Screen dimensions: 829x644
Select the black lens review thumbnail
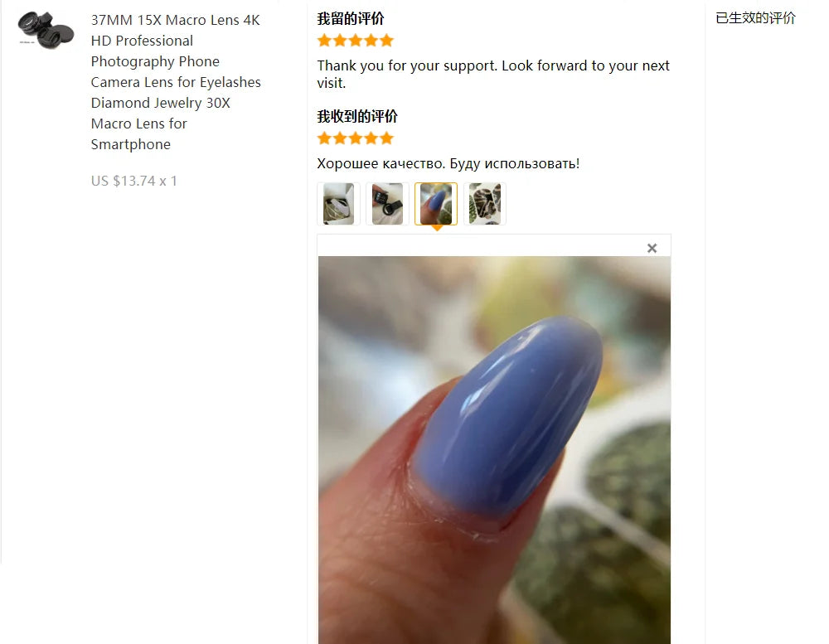[387, 204]
